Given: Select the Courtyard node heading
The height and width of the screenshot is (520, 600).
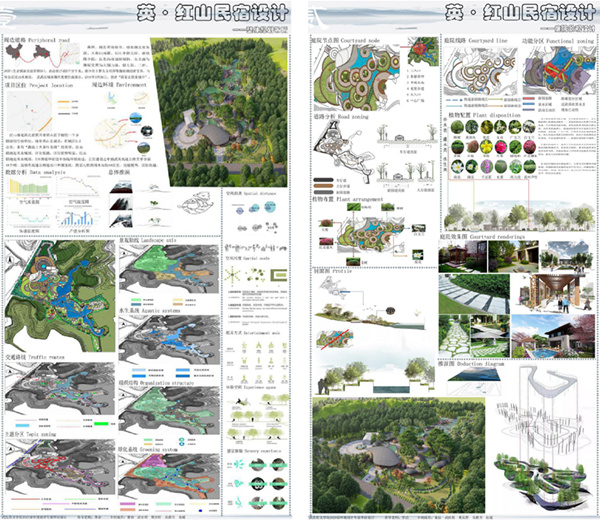Looking at the screenshot, I should (x=346, y=40).
